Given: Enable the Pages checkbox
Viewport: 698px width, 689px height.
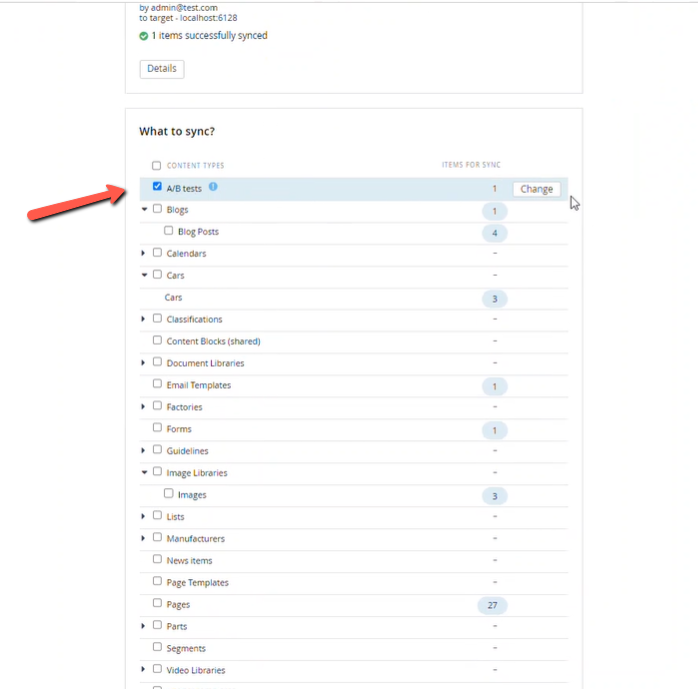Looking at the screenshot, I should tap(157, 603).
